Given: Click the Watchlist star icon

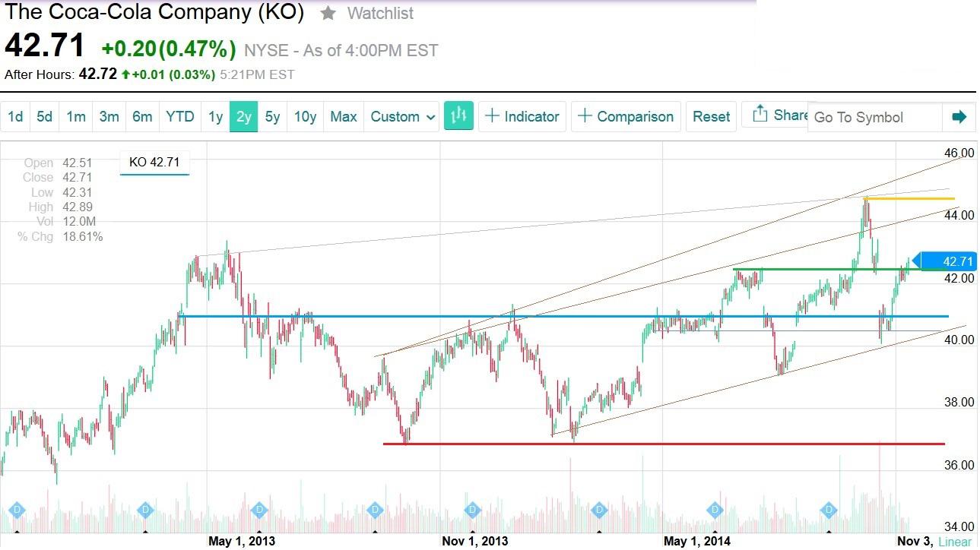Looking at the screenshot, I should [x=327, y=13].
